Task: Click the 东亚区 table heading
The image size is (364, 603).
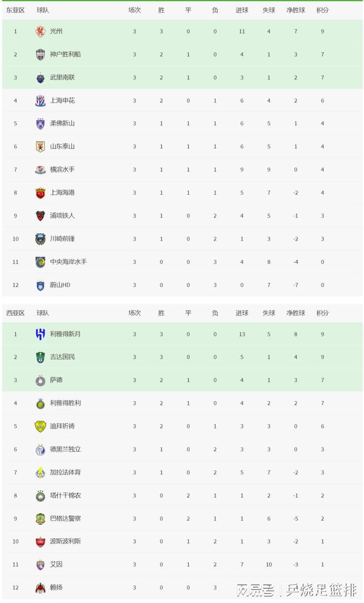Action: tap(15, 10)
